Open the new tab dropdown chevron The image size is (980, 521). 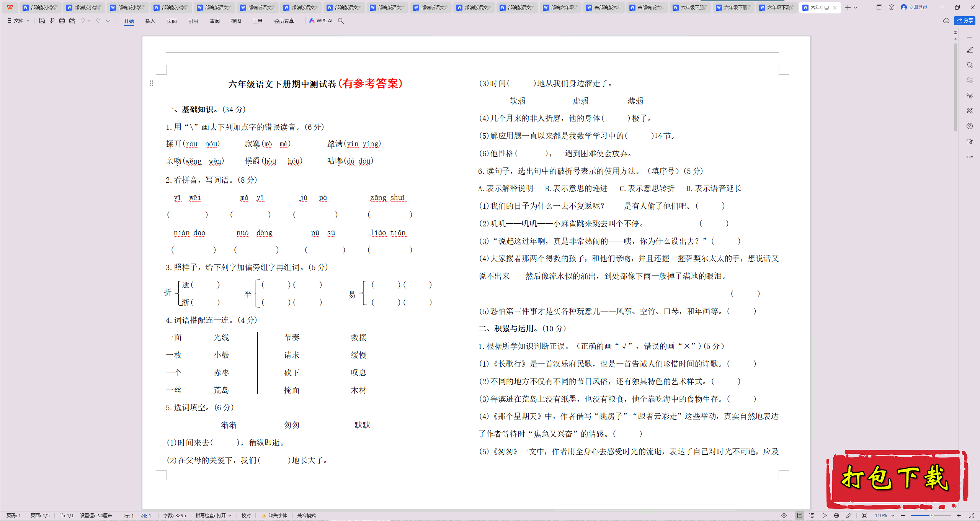[856, 7]
